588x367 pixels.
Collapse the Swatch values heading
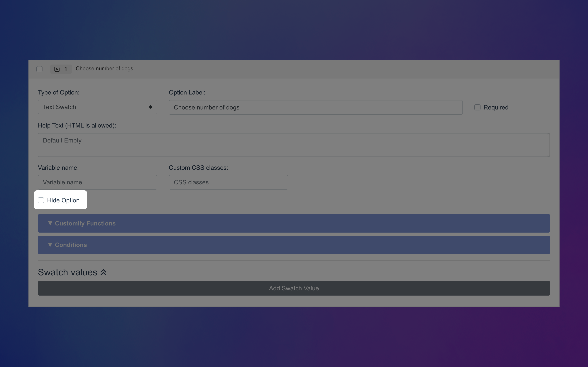[67, 272]
